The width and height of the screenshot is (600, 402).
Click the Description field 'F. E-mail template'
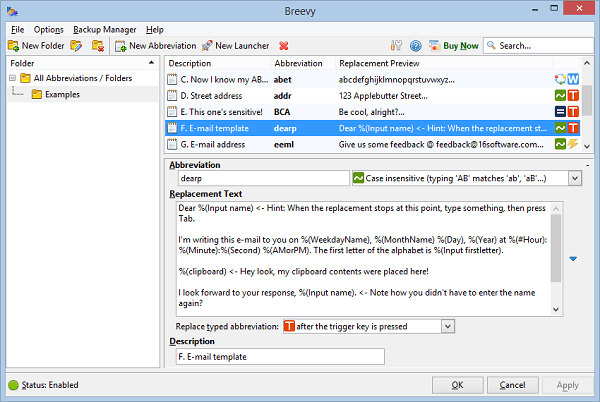coord(280,357)
